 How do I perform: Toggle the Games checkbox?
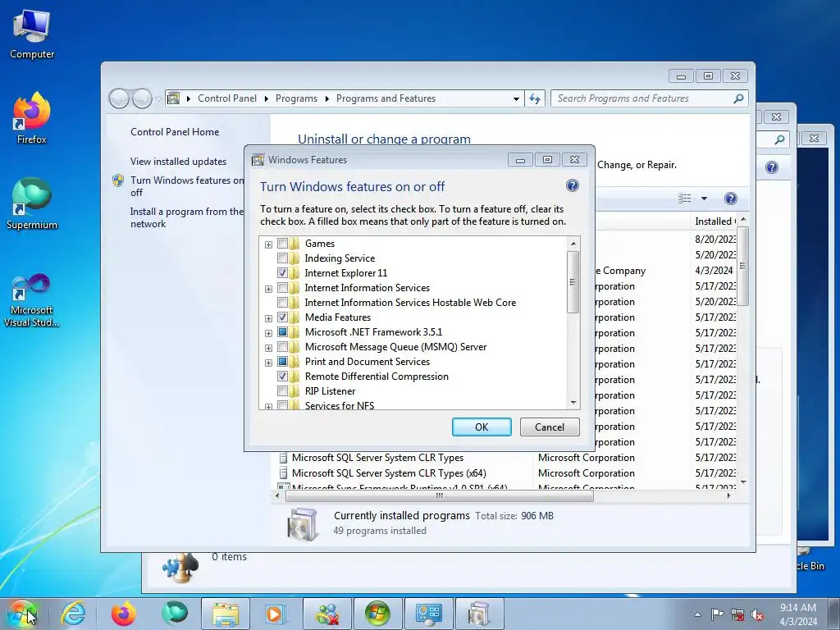pos(282,243)
